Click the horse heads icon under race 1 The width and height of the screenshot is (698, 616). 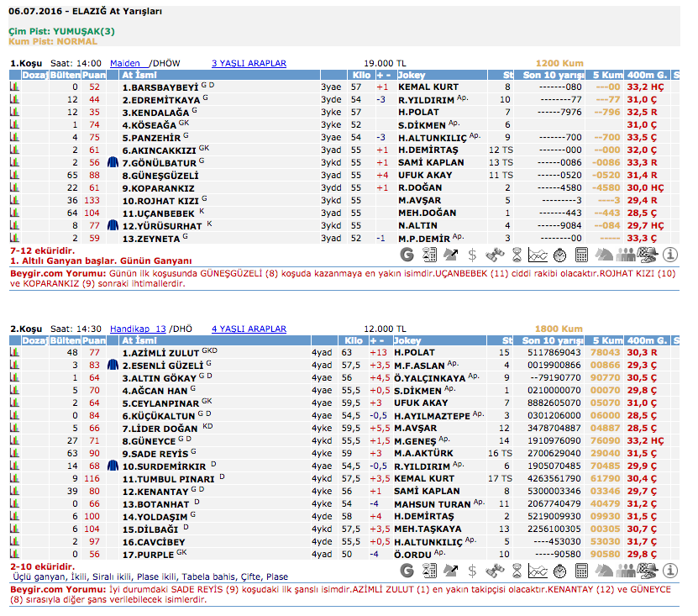[604, 255]
